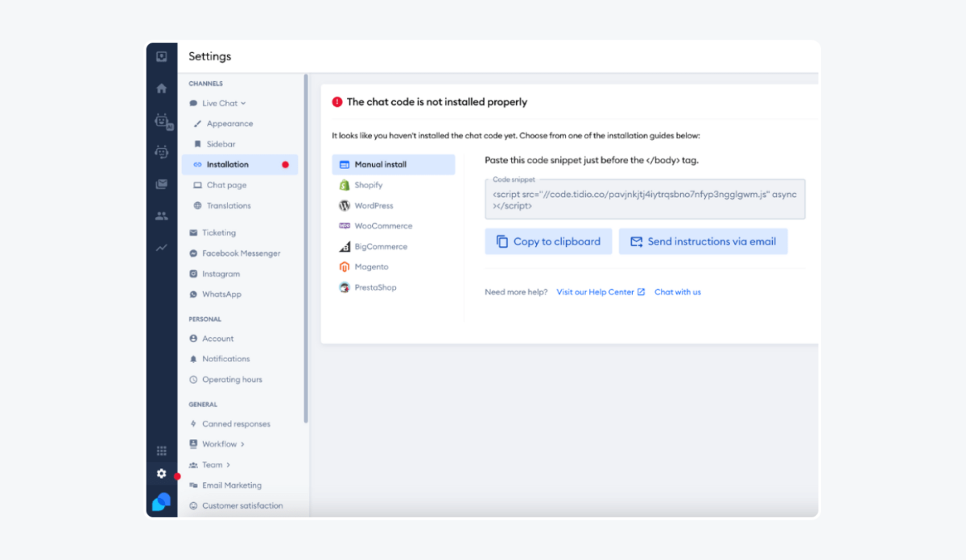Open the apps grid icon
The image size is (966, 560).
pos(162,451)
